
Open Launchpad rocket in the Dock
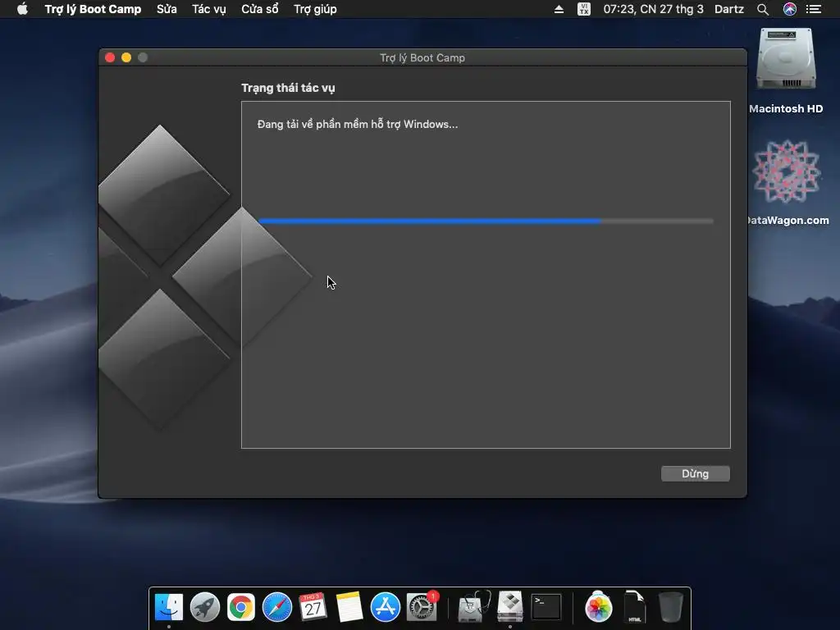tap(204, 607)
